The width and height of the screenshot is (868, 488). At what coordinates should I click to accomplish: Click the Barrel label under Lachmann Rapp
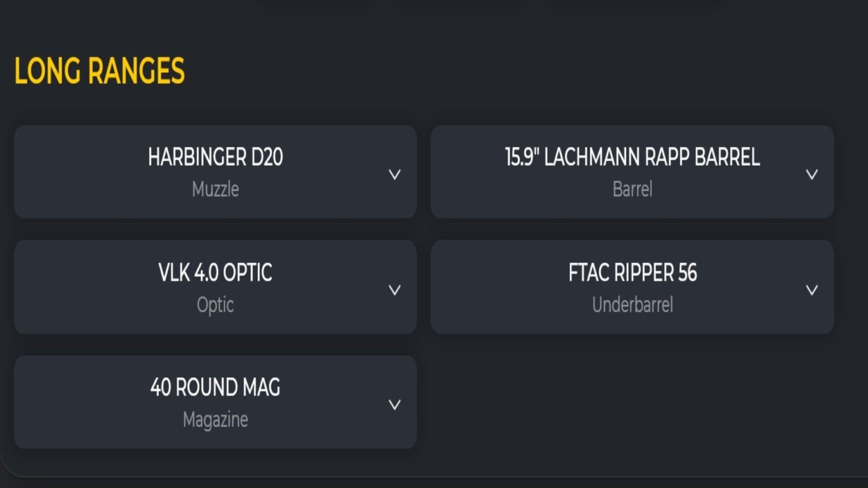click(x=632, y=189)
